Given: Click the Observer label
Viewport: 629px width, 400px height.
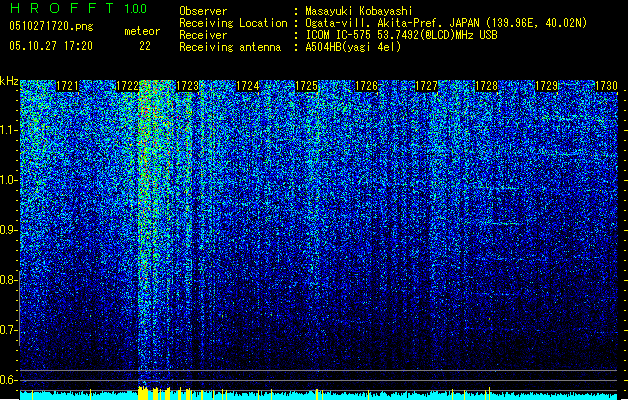Looking at the screenshot, I should pos(203,11).
